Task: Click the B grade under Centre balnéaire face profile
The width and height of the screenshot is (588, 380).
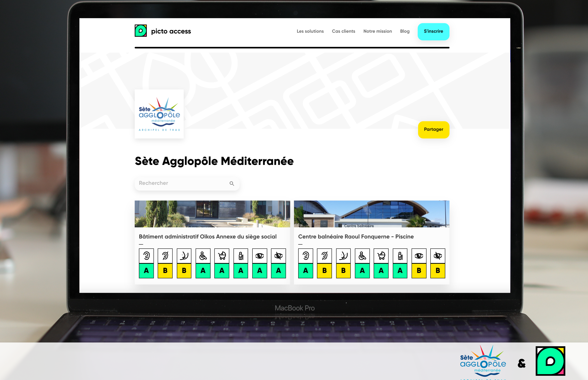Action: click(343, 271)
